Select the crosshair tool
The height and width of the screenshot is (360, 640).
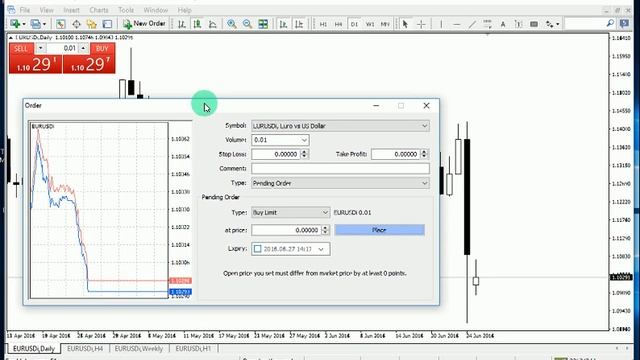[421, 24]
